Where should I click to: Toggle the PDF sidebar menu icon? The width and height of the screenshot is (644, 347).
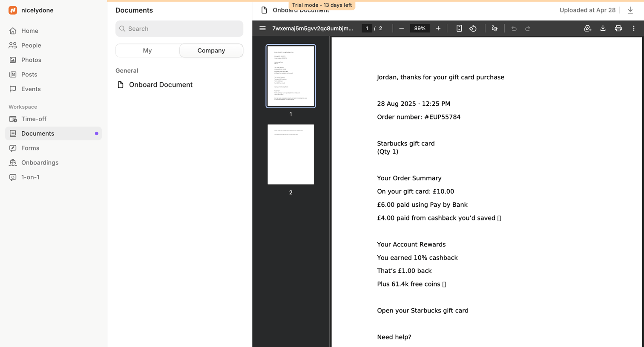click(x=262, y=29)
